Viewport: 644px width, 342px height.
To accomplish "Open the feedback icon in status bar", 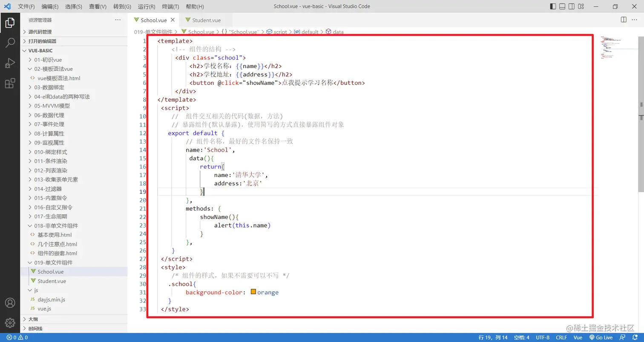I will [x=623, y=337].
